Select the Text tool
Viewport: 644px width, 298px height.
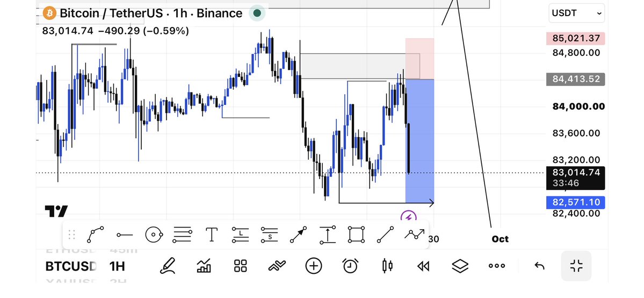click(x=212, y=235)
